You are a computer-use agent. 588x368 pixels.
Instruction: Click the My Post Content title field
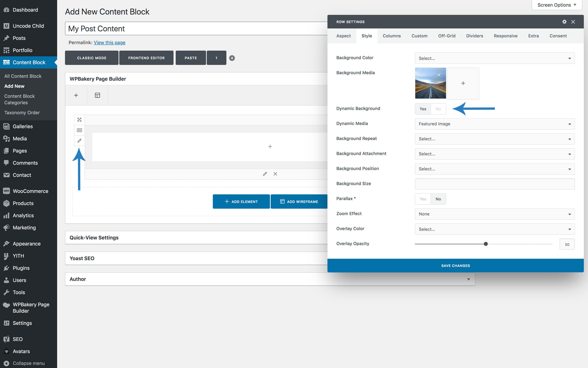click(x=196, y=29)
